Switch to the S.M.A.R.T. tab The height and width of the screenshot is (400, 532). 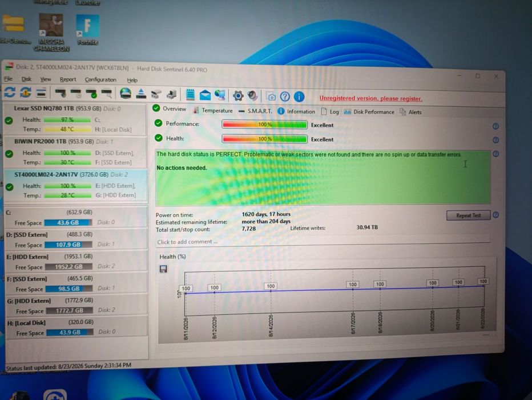coord(255,111)
